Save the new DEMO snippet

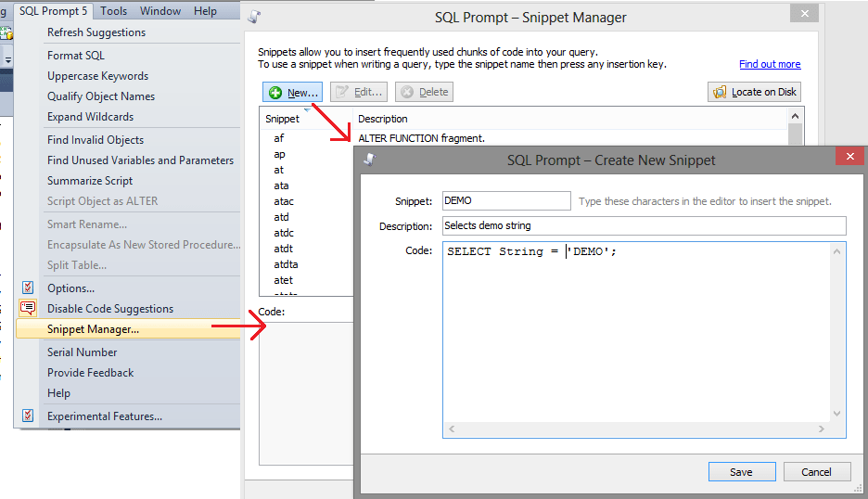tap(741, 472)
